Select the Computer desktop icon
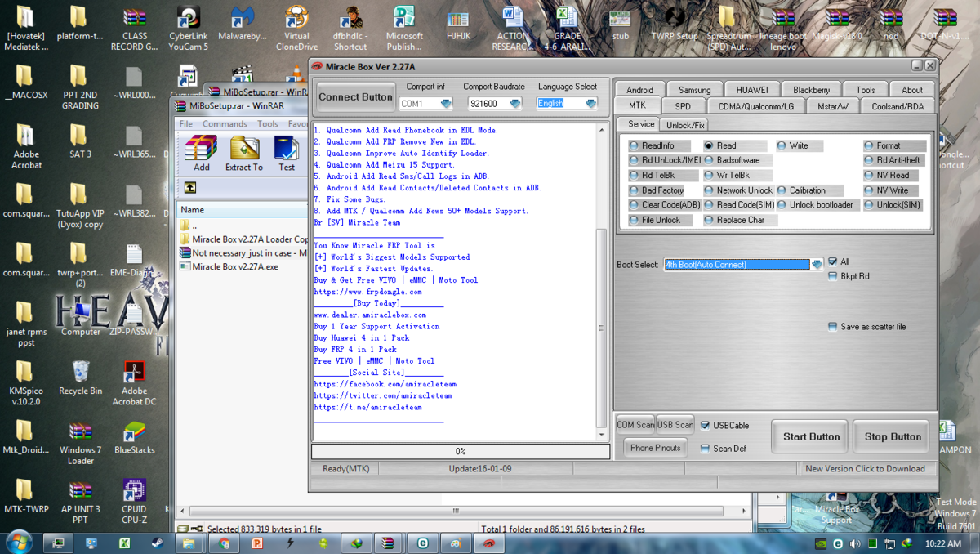 [80, 319]
